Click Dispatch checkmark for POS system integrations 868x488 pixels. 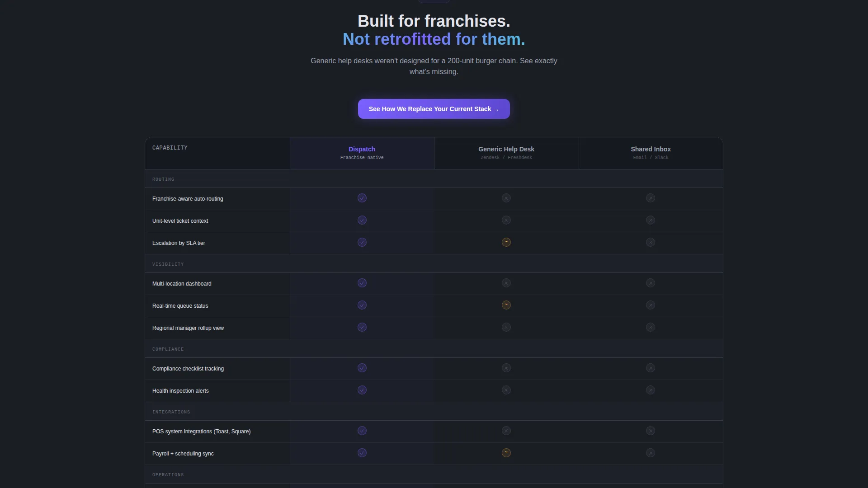coord(362,431)
